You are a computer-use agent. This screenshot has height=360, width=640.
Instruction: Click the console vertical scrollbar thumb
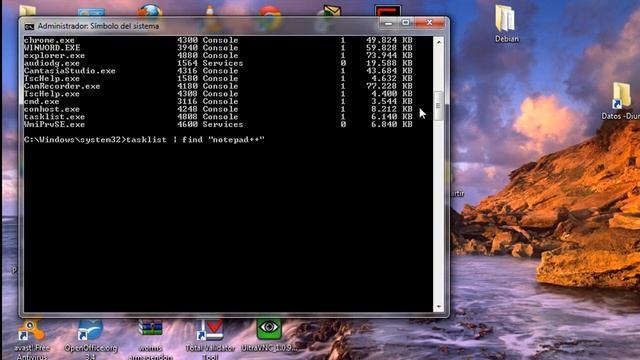point(439,106)
